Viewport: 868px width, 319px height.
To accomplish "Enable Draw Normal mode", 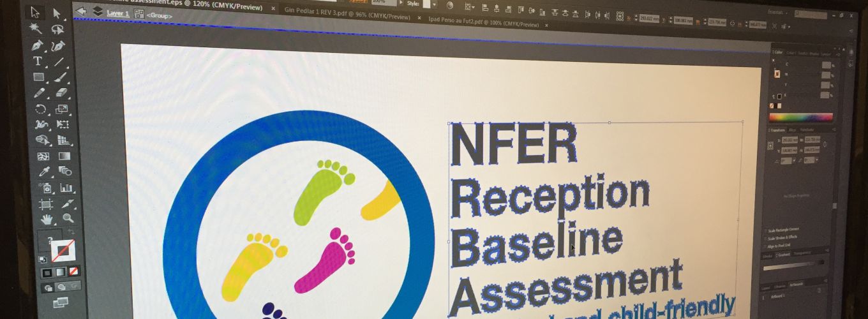I will click(x=48, y=288).
